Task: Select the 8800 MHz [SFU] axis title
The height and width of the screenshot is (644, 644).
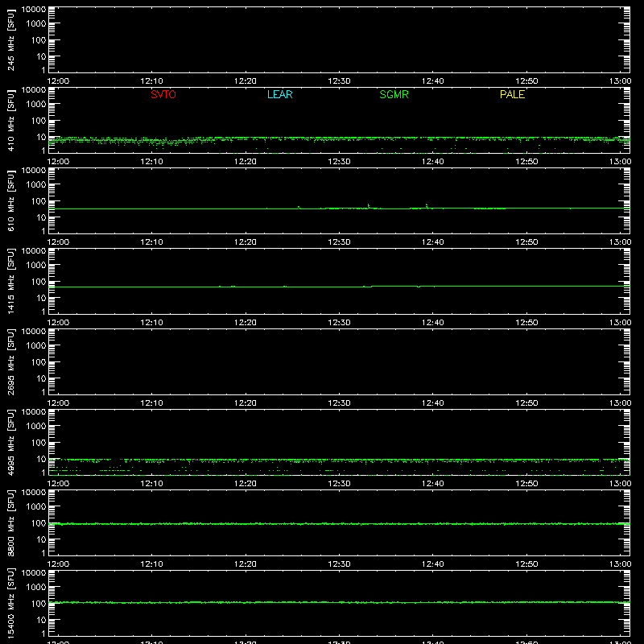Action: point(11,522)
